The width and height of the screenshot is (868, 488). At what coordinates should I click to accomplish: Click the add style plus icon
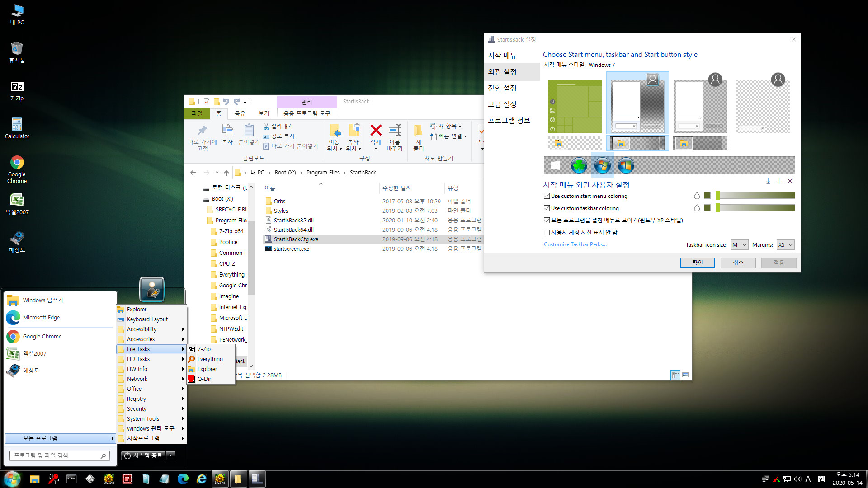pos(779,181)
